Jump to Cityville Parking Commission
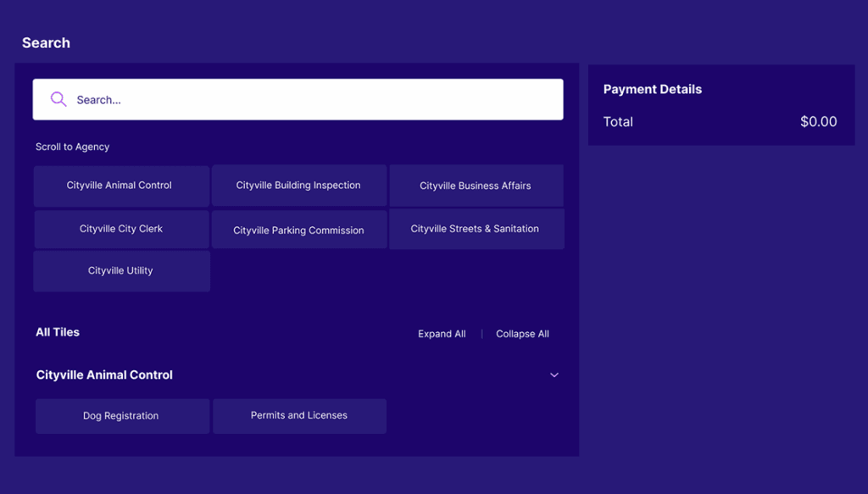 (298, 229)
